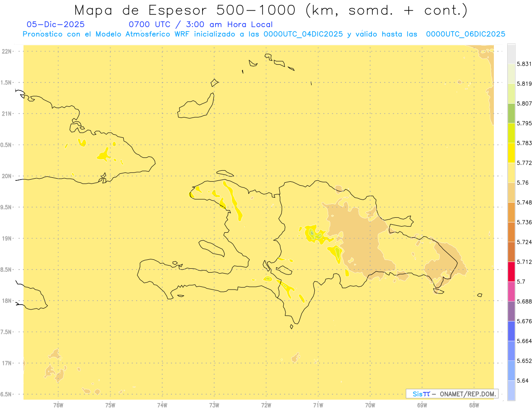Click the legend value '5.819'

pos(524,84)
